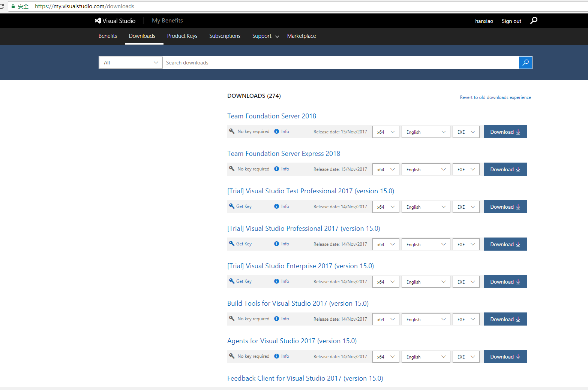The width and height of the screenshot is (588, 390).
Task: Switch to the Subscriptions tab
Action: click(225, 36)
